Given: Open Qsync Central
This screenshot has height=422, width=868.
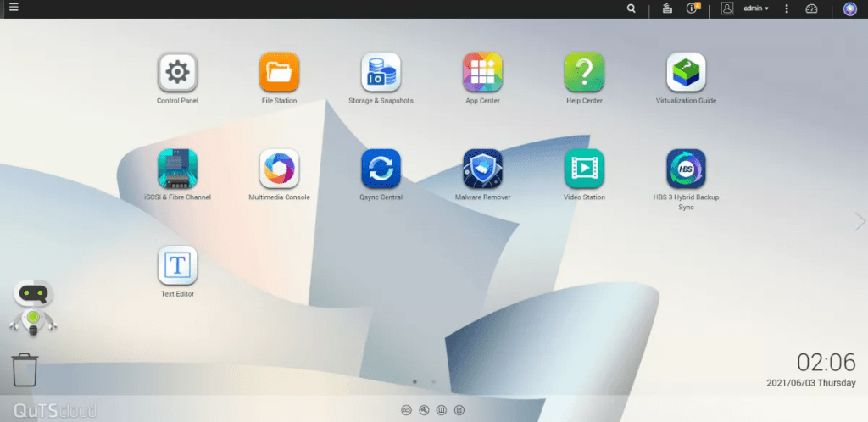Looking at the screenshot, I should (381, 169).
